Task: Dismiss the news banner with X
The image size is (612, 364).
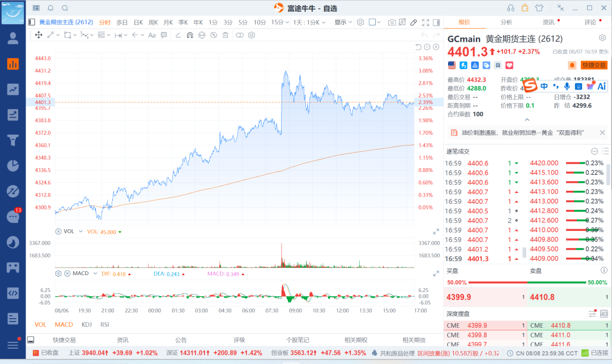Action: pos(602,133)
